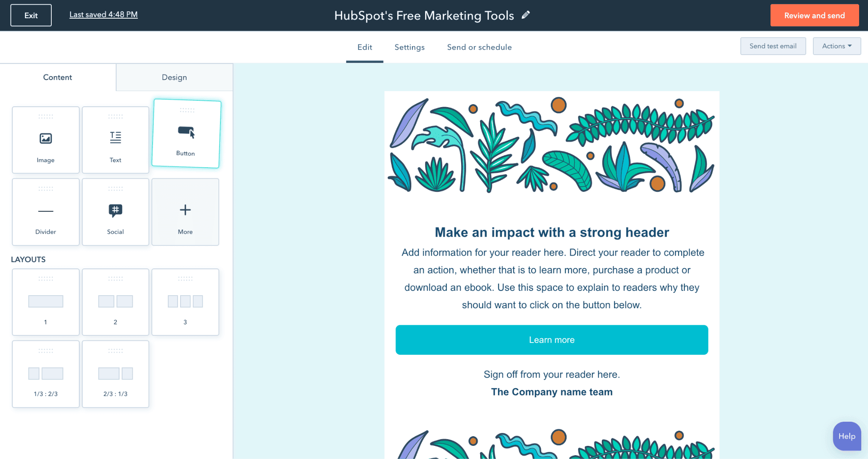Click the Last saved 4:48 PM link
The width and height of the screenshot is (868, 459).
click(x=103, y=15)
